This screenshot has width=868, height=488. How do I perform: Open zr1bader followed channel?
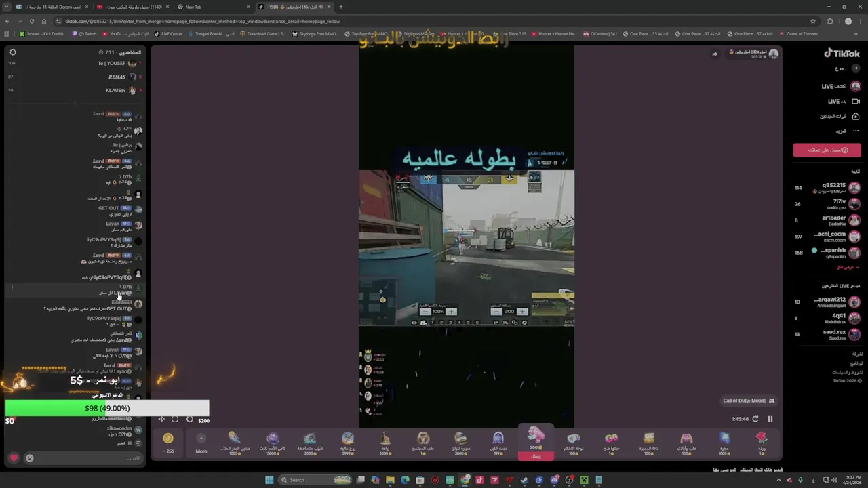pos(827,220)
